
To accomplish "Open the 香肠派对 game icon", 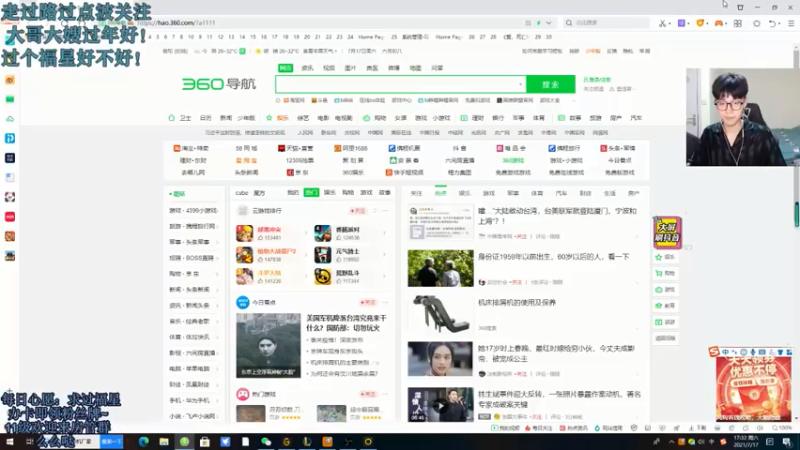I will click(x=322, y=234).
